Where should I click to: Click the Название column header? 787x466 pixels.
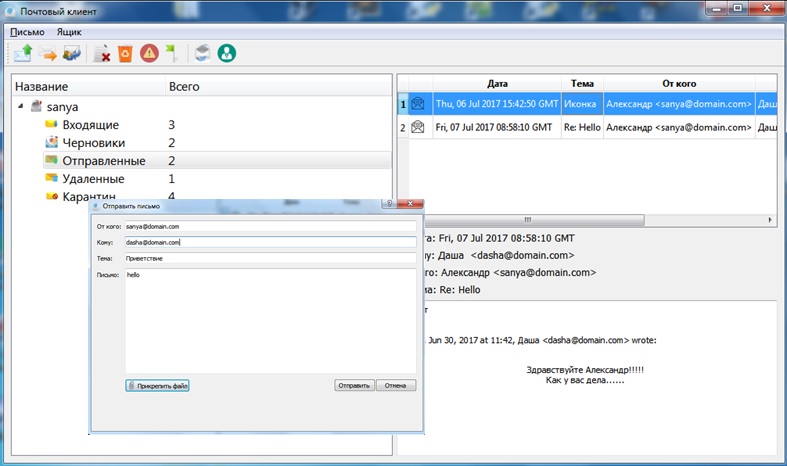89,86
